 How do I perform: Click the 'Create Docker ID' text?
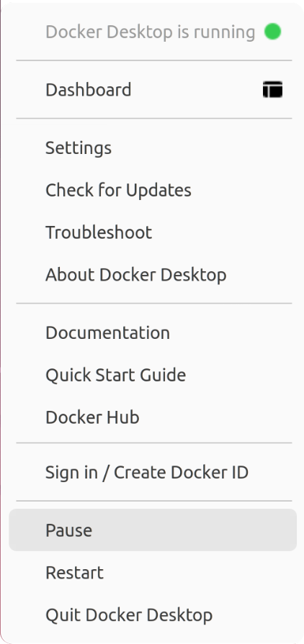[x=181, y=472]
